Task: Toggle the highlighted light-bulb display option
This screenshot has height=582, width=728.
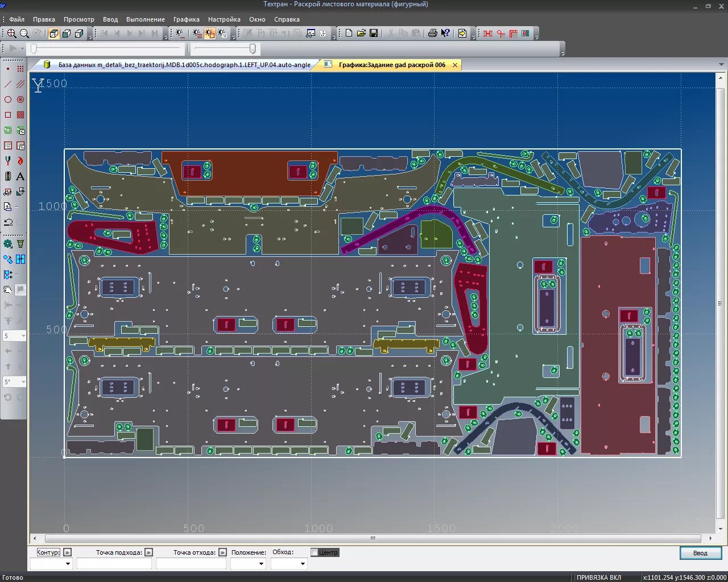Action: point(209,34)
